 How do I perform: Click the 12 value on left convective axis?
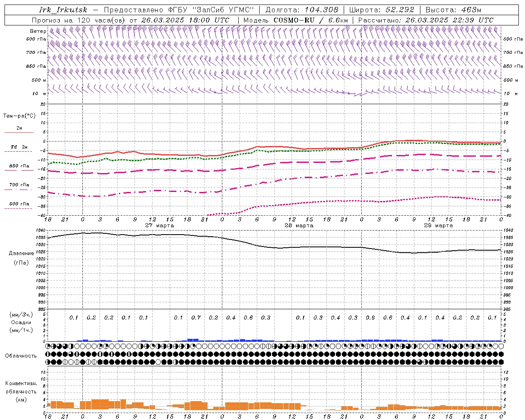point(43,372)
